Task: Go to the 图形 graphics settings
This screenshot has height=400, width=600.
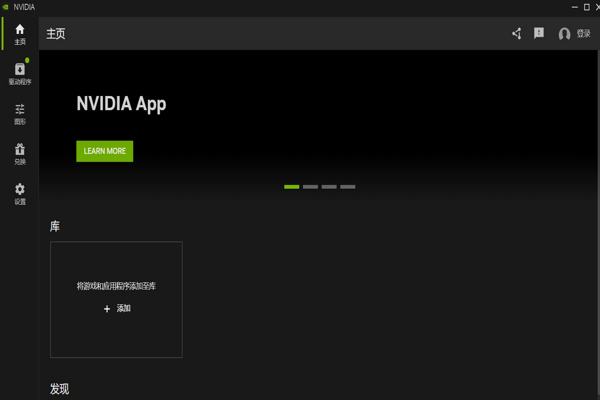Action: click(19, 114)
